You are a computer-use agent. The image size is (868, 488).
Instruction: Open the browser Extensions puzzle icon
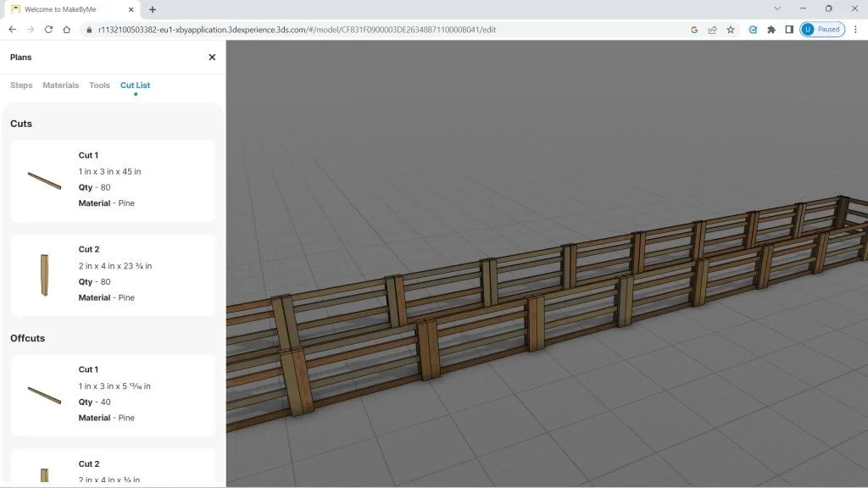coord(771,28)
